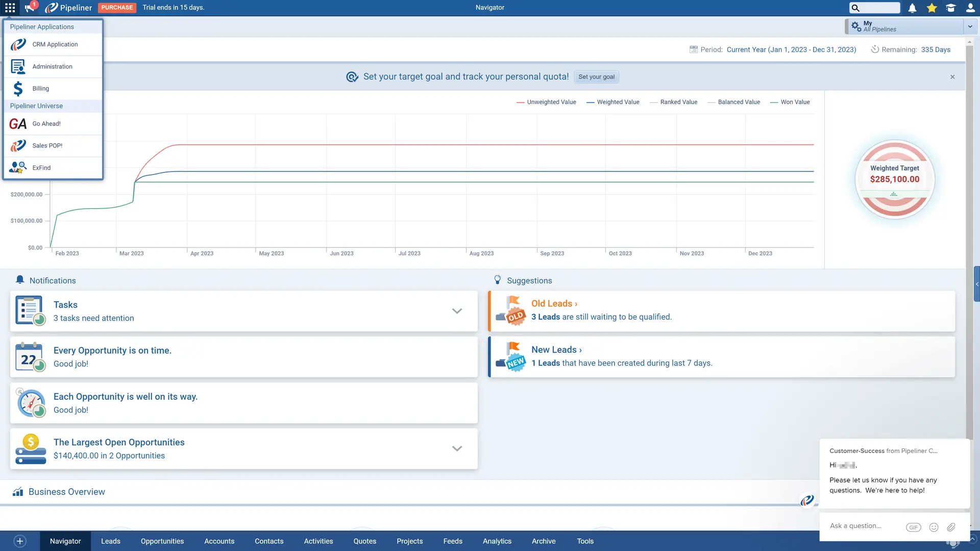Open GIF picker in chat
Viewport: 980px width, 551px height.
pos(913,528)
